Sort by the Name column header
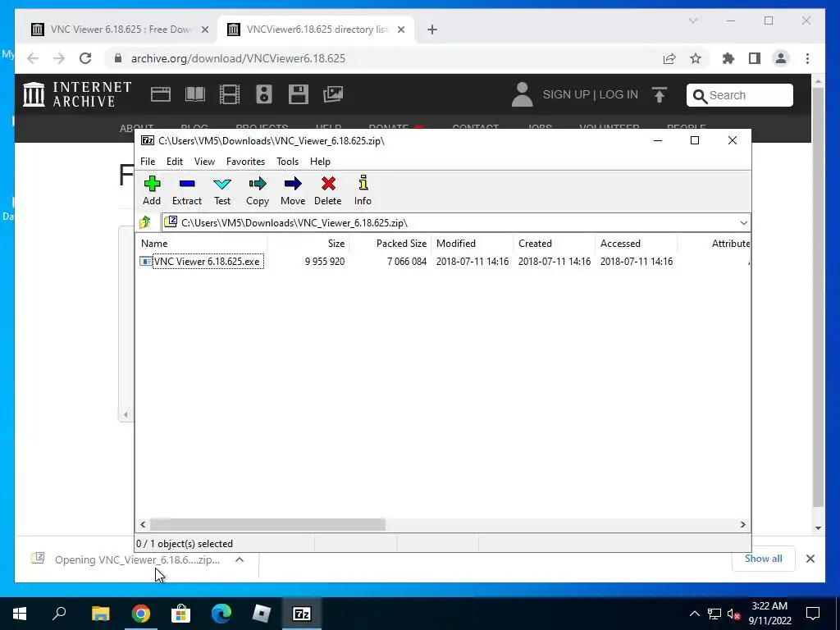This screenshot has width=840, height=630. tap(201, 243)
